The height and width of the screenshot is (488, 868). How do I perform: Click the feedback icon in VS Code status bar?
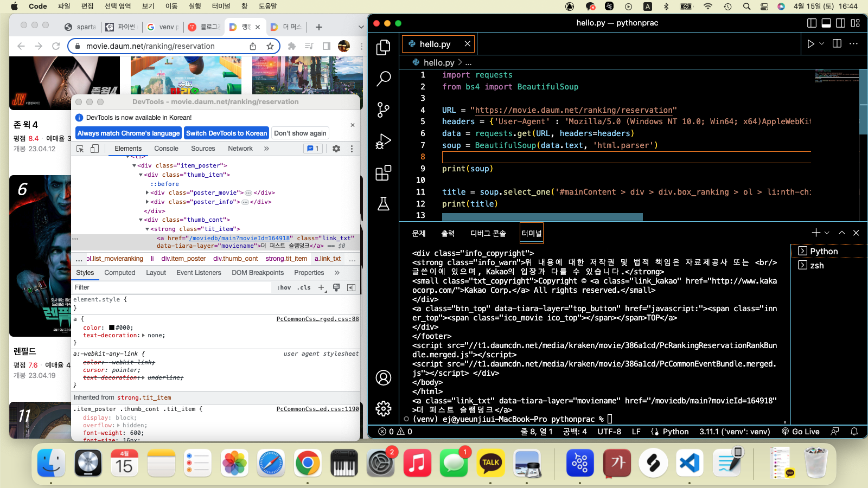(835, 432)
